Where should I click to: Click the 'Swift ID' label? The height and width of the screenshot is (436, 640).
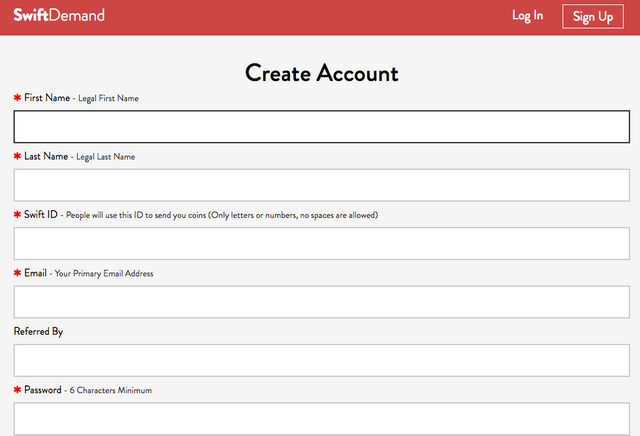41,215
